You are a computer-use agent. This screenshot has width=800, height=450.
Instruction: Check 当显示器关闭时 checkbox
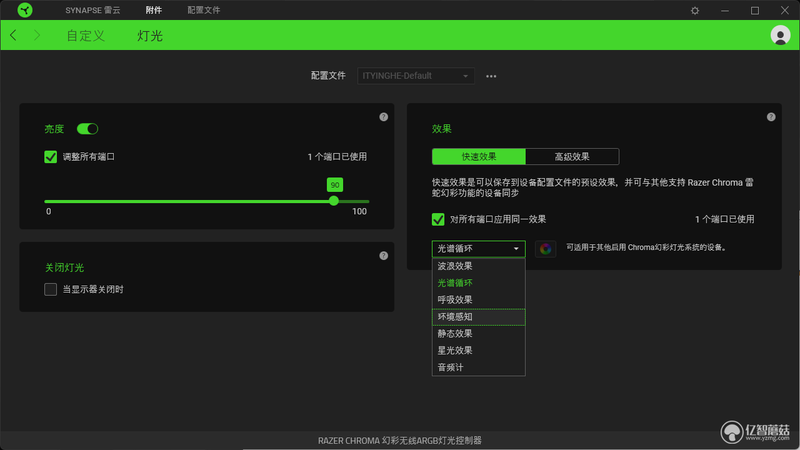[51, 289]
